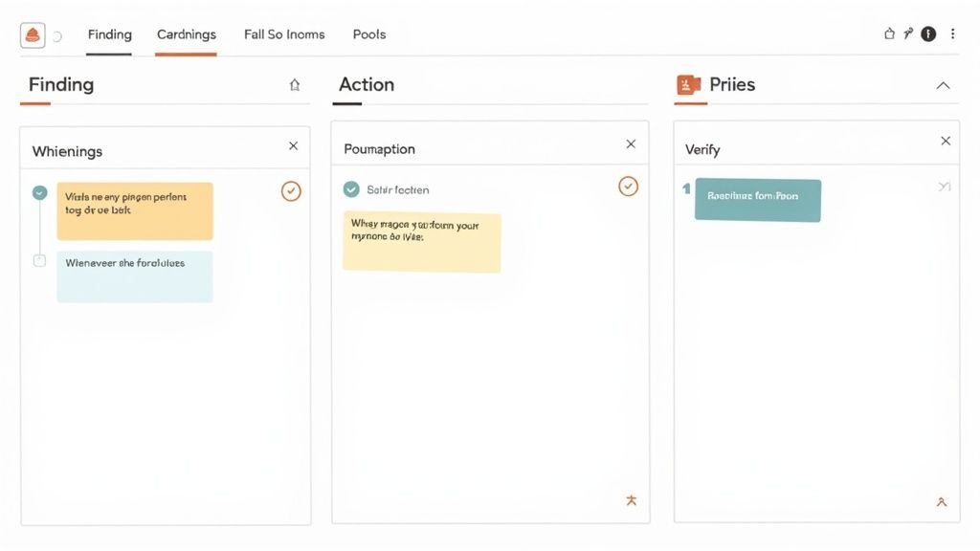Close the Poumaption card

click(x=631, y=143)
